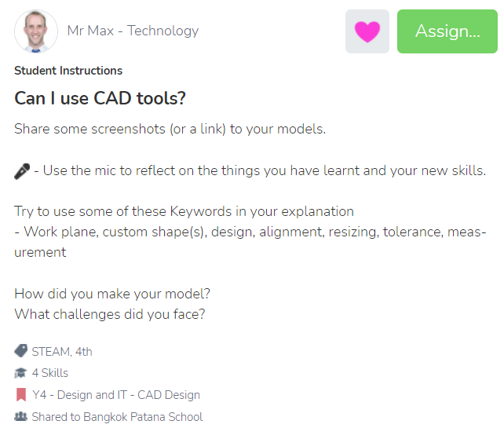Image resolution: width=504 pixels, height=428 pixels.
Task: Click Shared to Bangkok Patana School
Action: 117,417
